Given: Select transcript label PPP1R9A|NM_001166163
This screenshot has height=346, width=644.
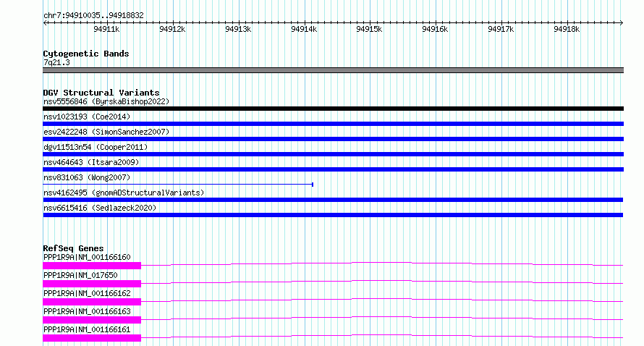Looking at the screenshot, I should tap(87, 311).
